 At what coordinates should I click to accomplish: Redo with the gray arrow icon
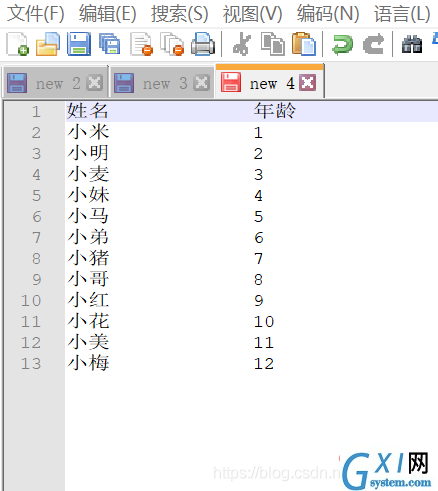point(373,45)
